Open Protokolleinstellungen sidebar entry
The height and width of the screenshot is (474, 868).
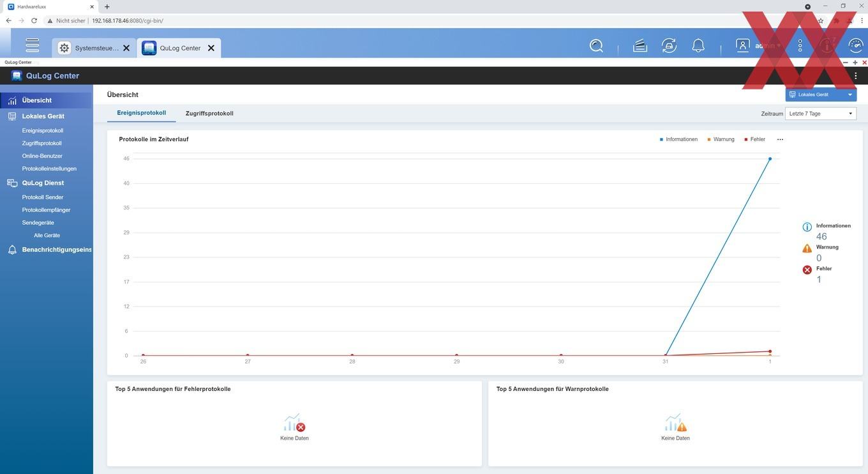[49, 169]
